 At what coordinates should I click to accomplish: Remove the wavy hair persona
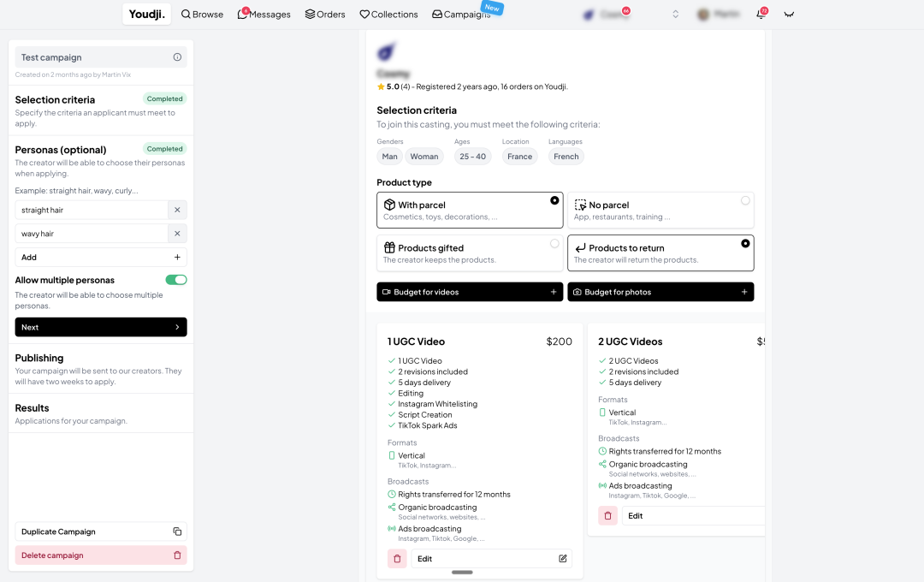pos(177,234)
